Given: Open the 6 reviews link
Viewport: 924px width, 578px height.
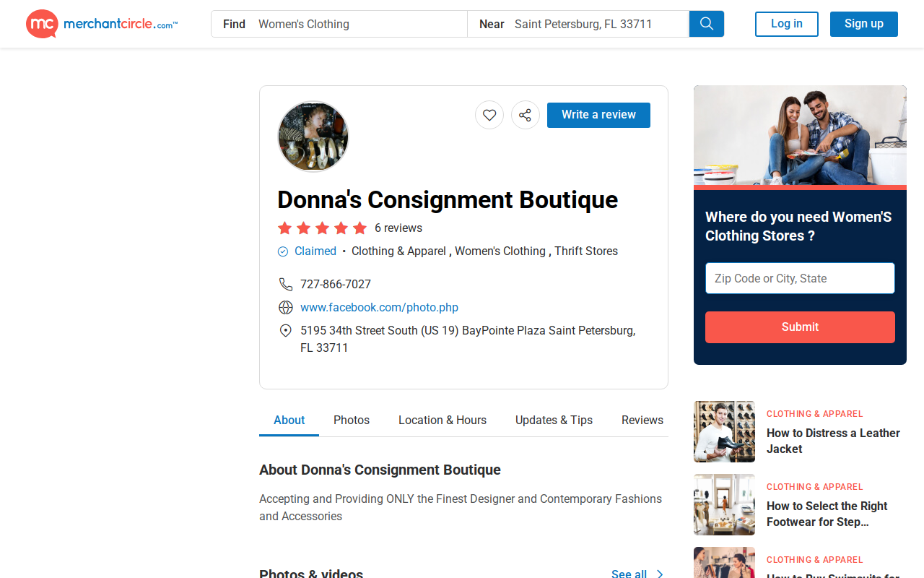Looking at the screenshot, I should [x=398, y=228].
